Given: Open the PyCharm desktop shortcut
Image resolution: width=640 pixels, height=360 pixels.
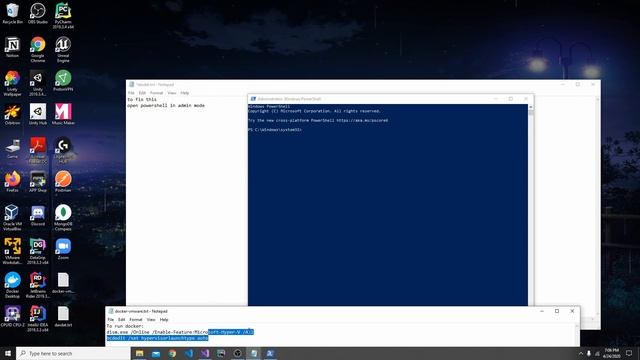Looking at the screenshot, I should coord(63,16).
